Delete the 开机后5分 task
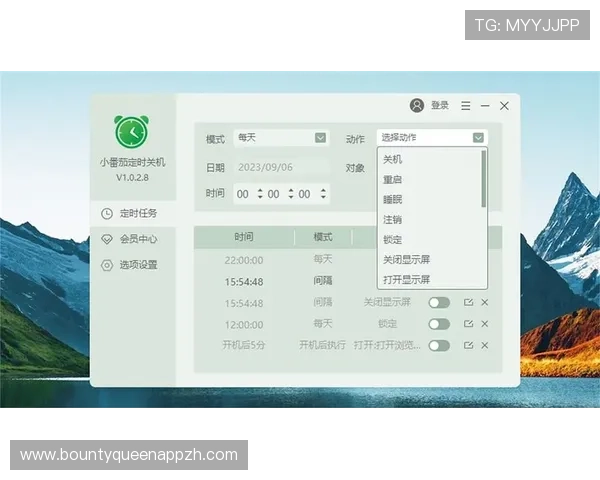The height and width of the screenshot is (480, 600). coord(484,345)
